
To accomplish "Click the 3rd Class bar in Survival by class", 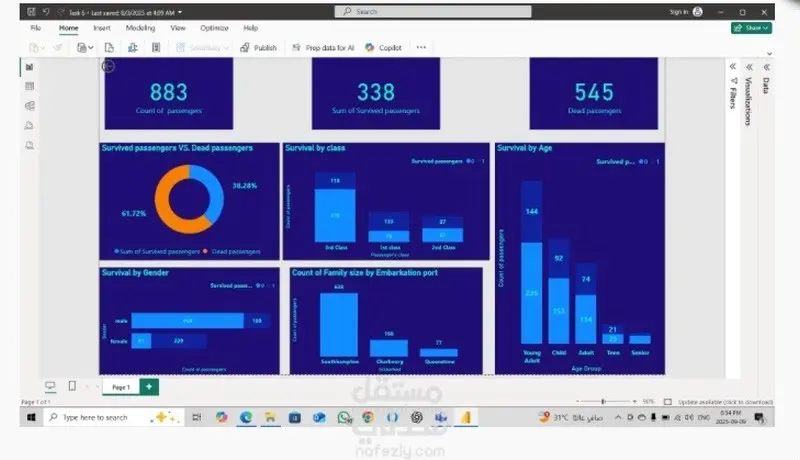I will point(335,207).
